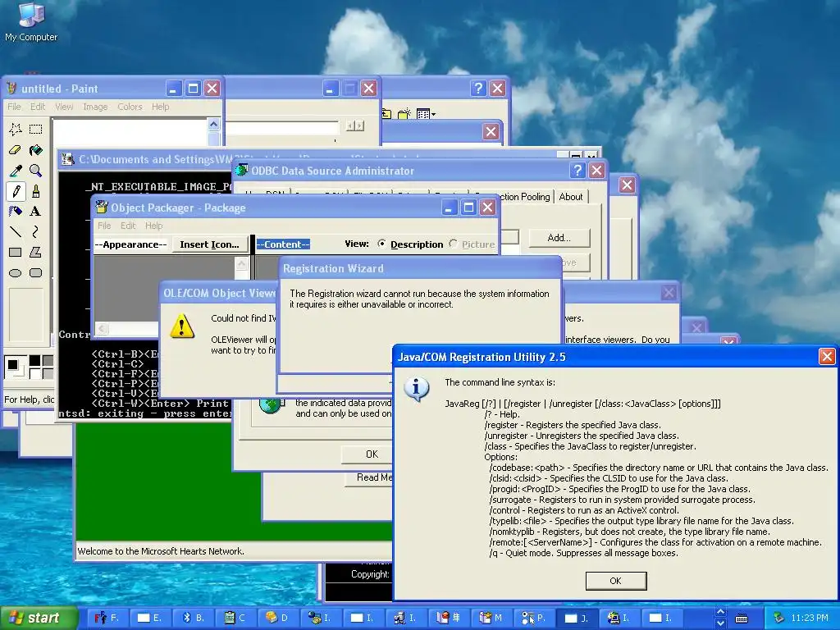Open the Help menu in Paint
The width and height of the screenshot is (840, 630).
point(160,107)
